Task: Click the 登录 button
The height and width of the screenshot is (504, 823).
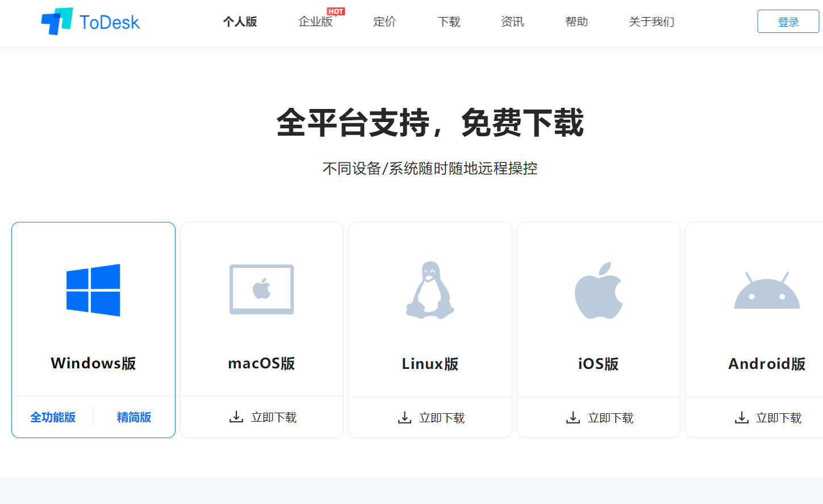Action: [x=788, y=22]
